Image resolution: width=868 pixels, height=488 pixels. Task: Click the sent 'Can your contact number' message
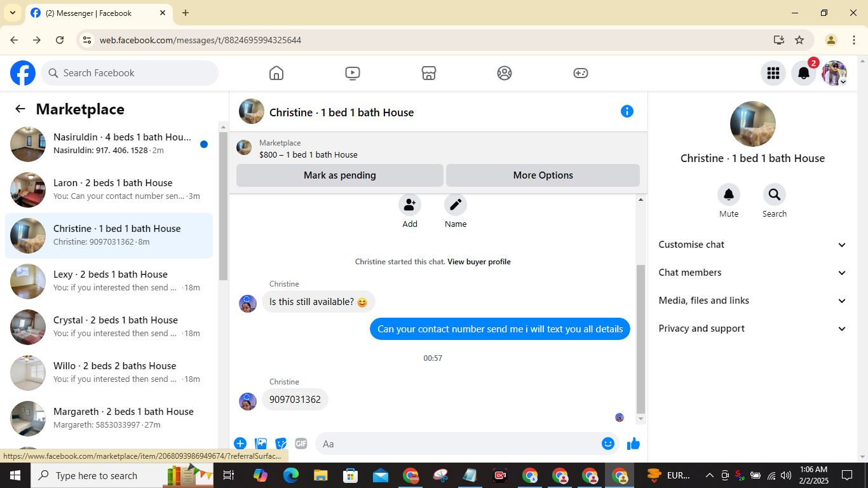500,329
